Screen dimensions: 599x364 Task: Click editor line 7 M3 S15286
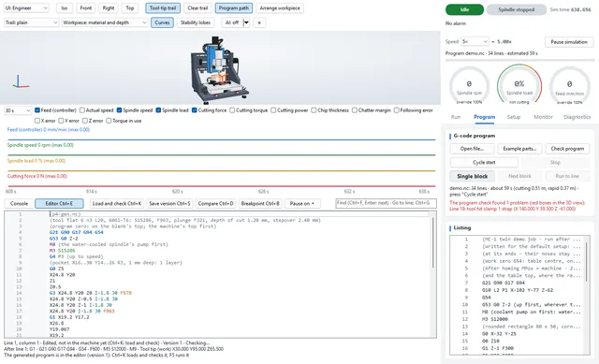coord(63,251)
